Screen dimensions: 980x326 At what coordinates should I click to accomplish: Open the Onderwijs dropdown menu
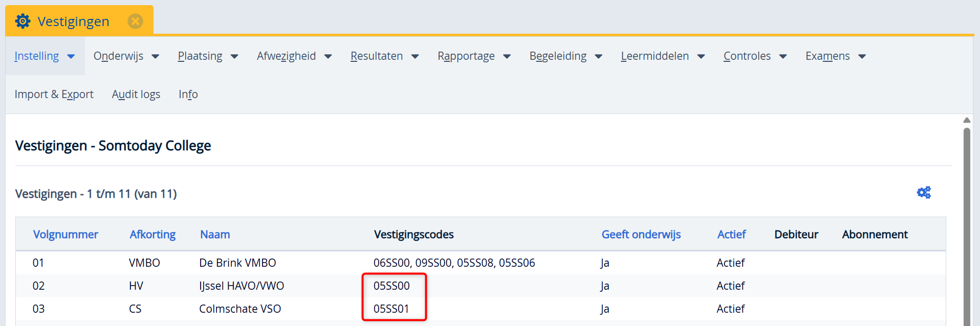[126, 56]
